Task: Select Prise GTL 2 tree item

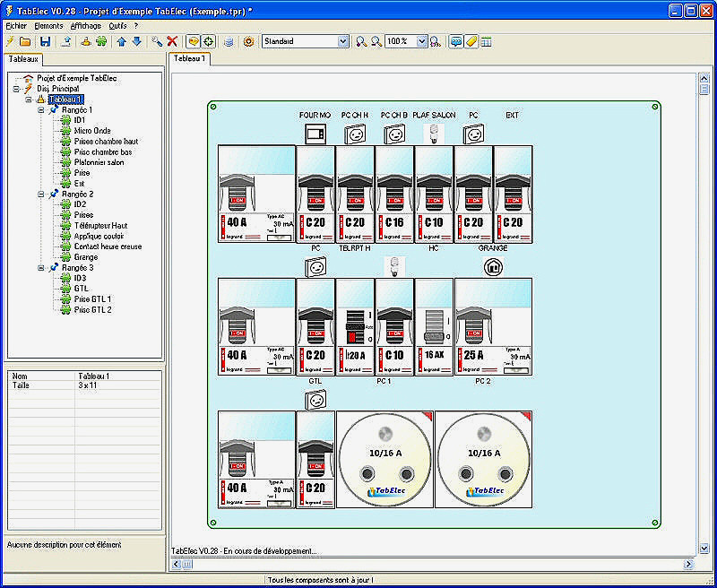Action: pyautogui.click(x=93, y=309)
